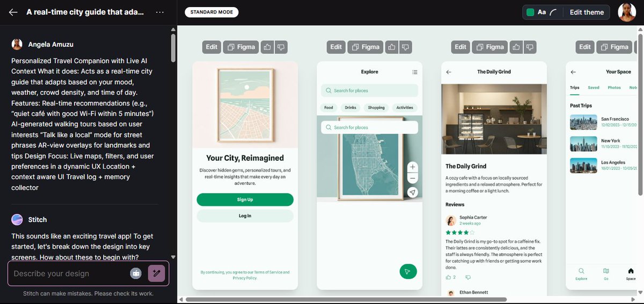The width and height of the screenshot is (644, 304).
Task: Click back arrow on Your Space screen
Action: (573, 72)
